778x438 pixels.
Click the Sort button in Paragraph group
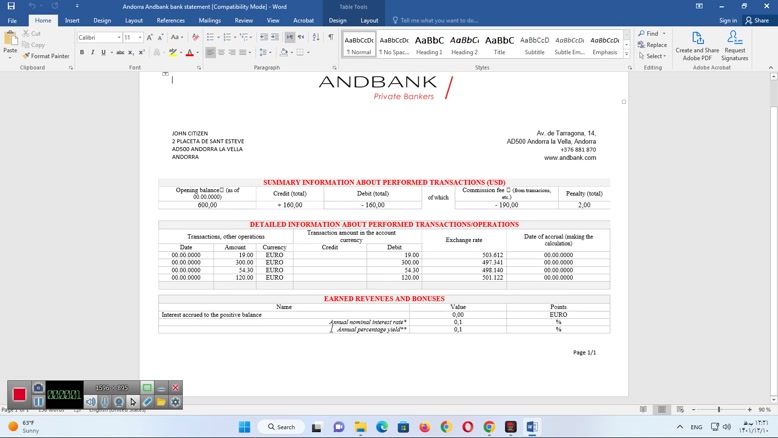pos(316,37)
